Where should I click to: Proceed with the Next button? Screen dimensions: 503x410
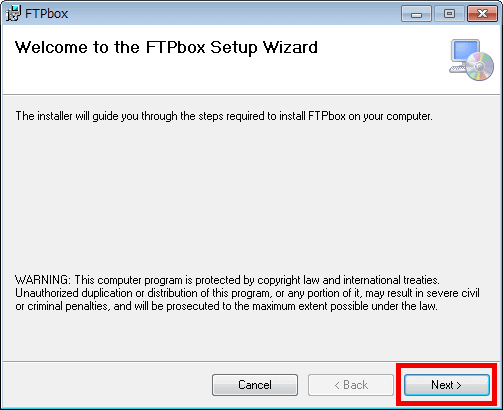pyautogui.click(x=447, y=385)
